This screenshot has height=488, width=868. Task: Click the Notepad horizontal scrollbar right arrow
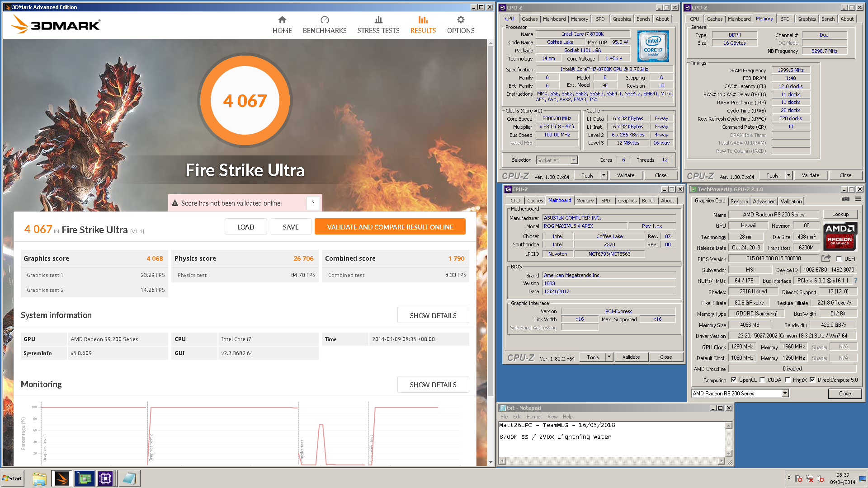[x=721, y=461]
